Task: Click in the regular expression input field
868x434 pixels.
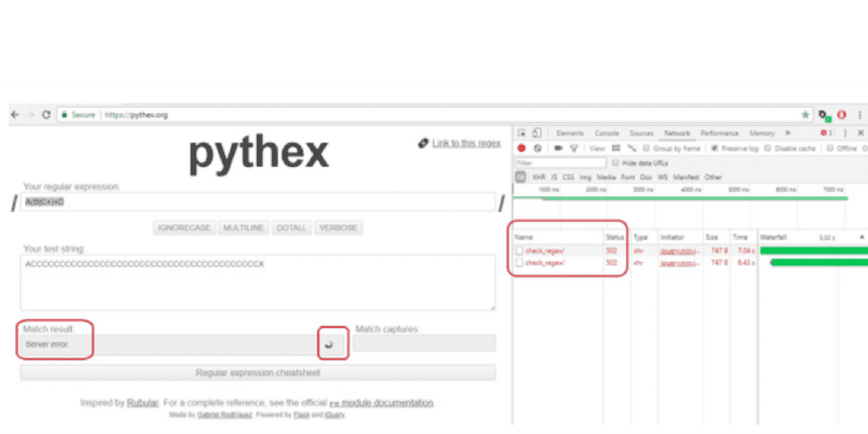Action: click(258, 202)
